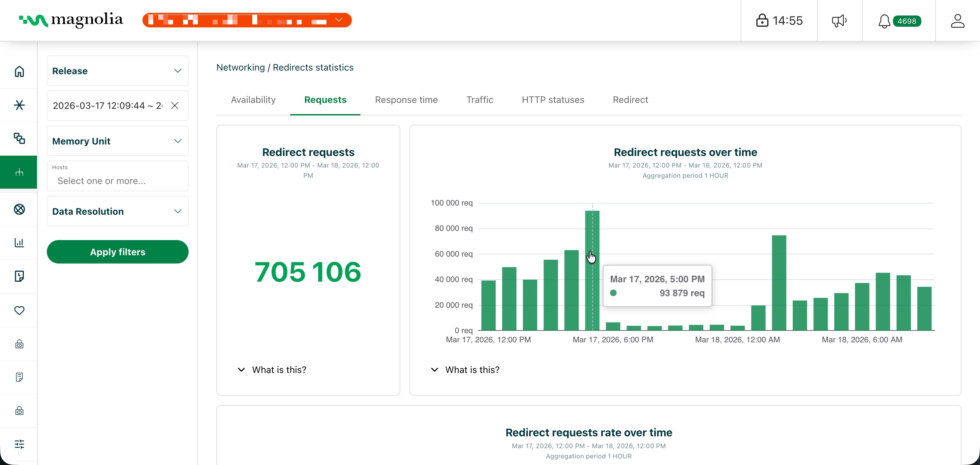Click the session lock timer 14:55
Screen dimensions: 980x465
779,20
